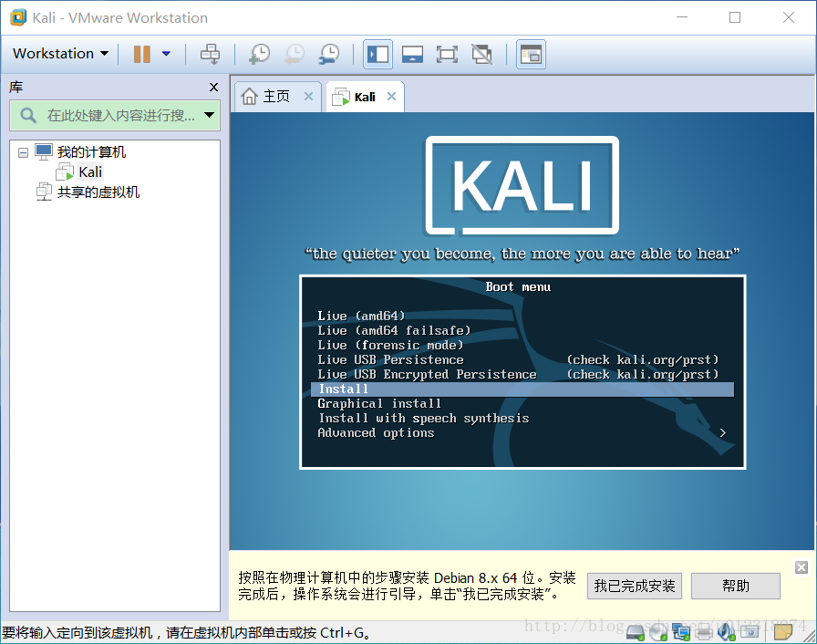Image resolution: width=817 pixels, height=644 pixels.
Task: Close the 主页 tab
Action: click(x=308, y=97)
